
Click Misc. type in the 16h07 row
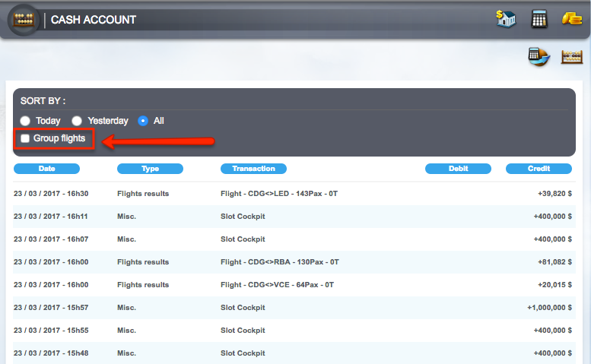[126, 239]
